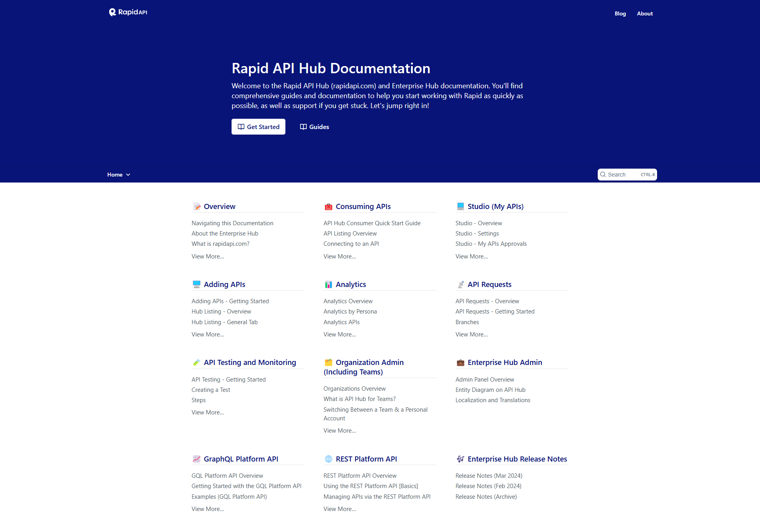The width and height of the screenshot is (760, 532).
Task: Click the GraphQL Platform API chart icon
Action: click(197, 459)
